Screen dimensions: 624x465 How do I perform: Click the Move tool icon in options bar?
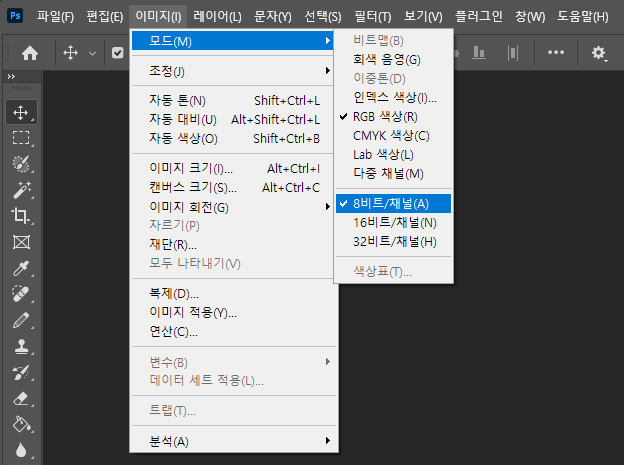(70, 53)
